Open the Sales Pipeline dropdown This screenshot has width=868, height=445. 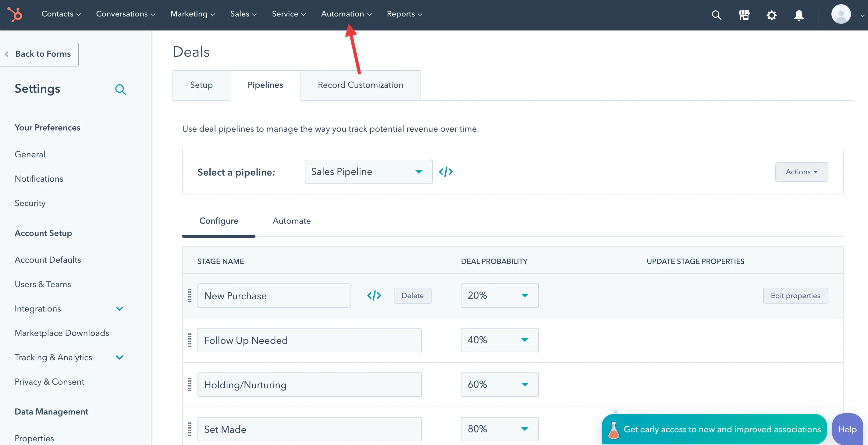pyautogui.click(x=368, y=172)
